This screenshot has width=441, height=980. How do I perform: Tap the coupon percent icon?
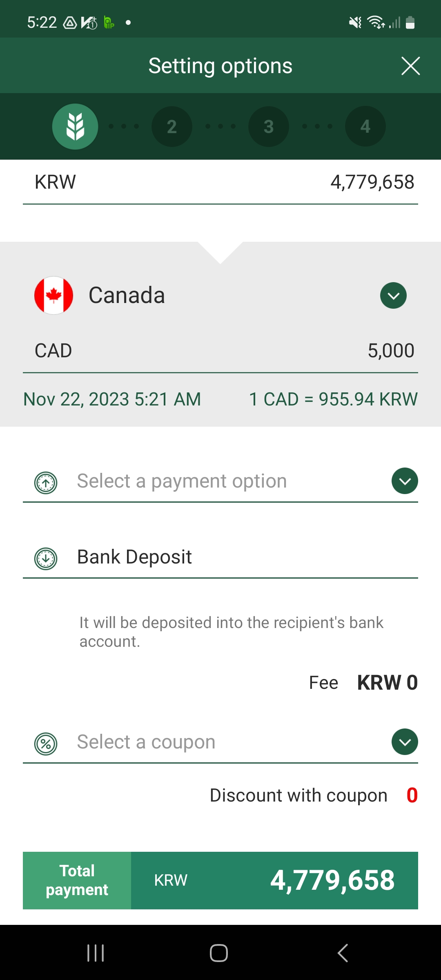pos(46,744)
